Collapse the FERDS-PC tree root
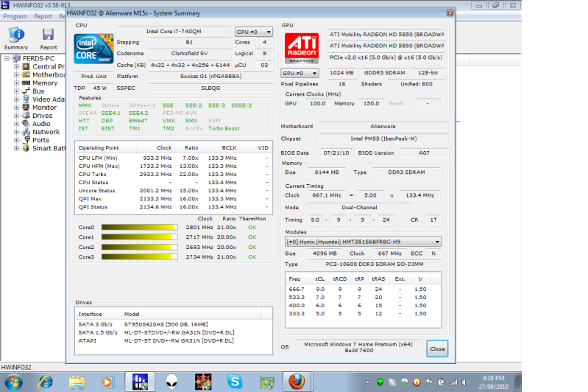The image size is (588, 392). (7, 58)
